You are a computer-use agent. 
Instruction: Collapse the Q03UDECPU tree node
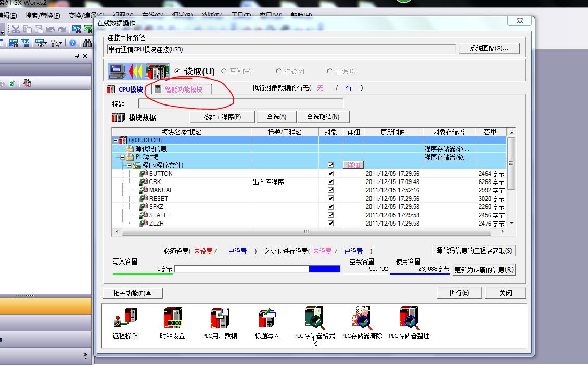click(116, 140)
